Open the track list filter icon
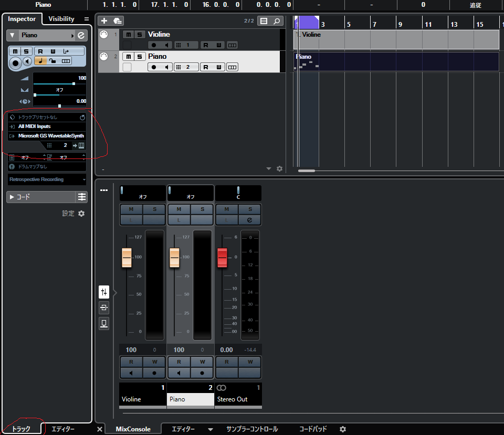The height and width of the screenshot is (435, 504). [x=264, y=21]
